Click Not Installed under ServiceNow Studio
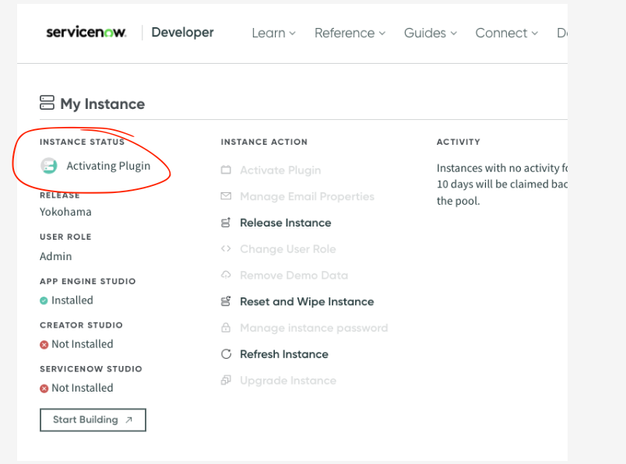This screenshot has height=464, width=626. click(x=82, y=388)
